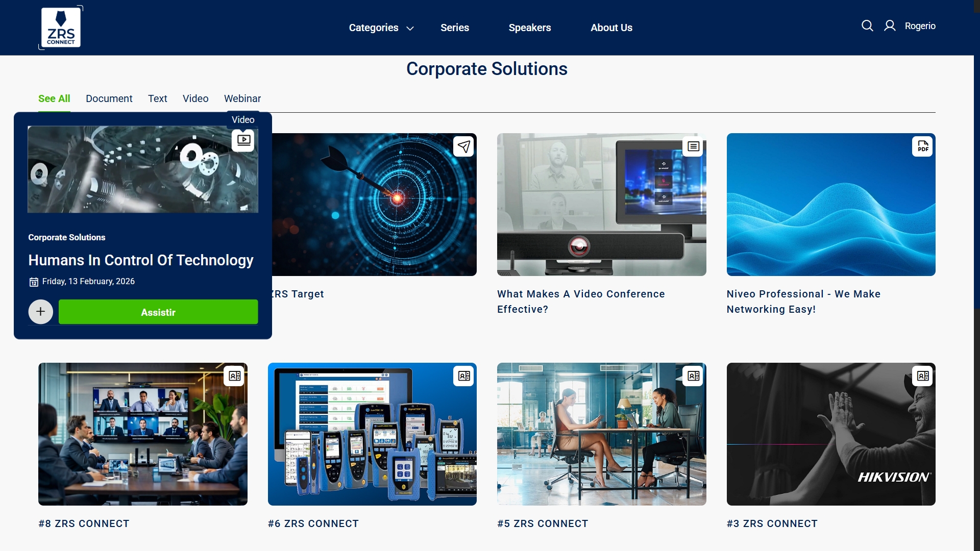Viewport: 980px width, 551px height.
Task: Open the ZRS Target title link
Action: 298,294
